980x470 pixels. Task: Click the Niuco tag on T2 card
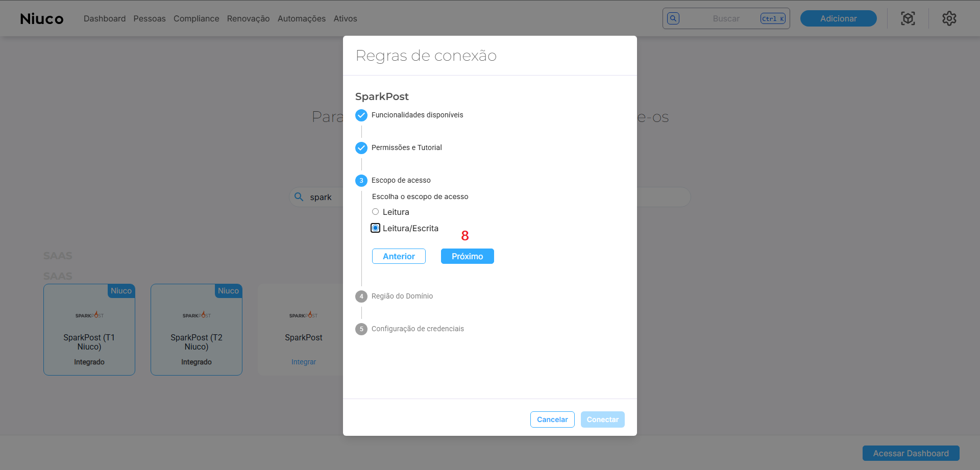(x=229, y=291)
